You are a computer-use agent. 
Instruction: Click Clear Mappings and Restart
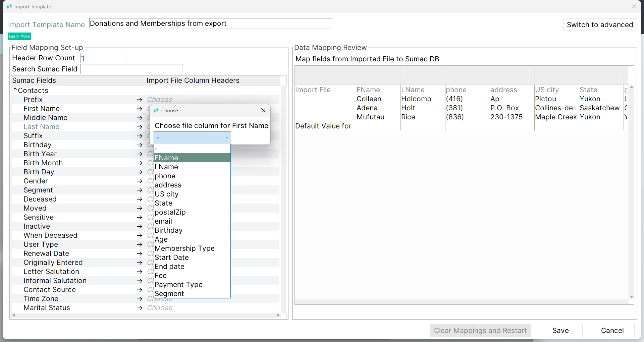[480, 331]
